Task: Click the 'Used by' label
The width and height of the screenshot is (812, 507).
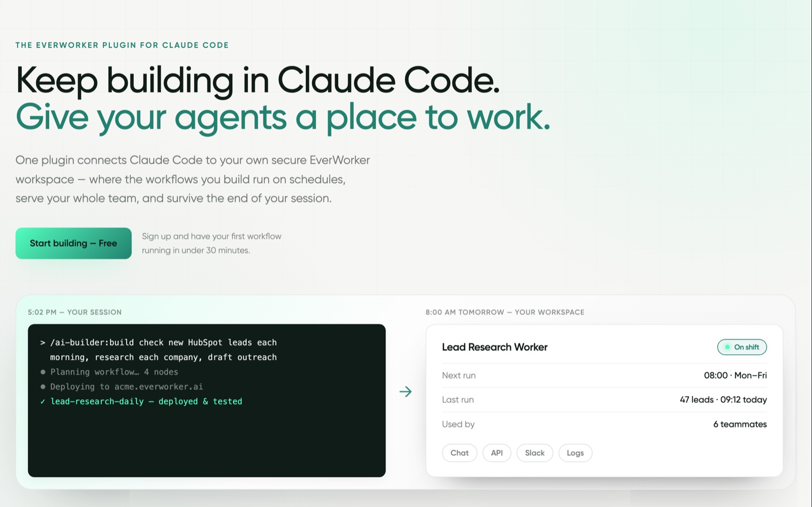Action: (x=458, y=424)
